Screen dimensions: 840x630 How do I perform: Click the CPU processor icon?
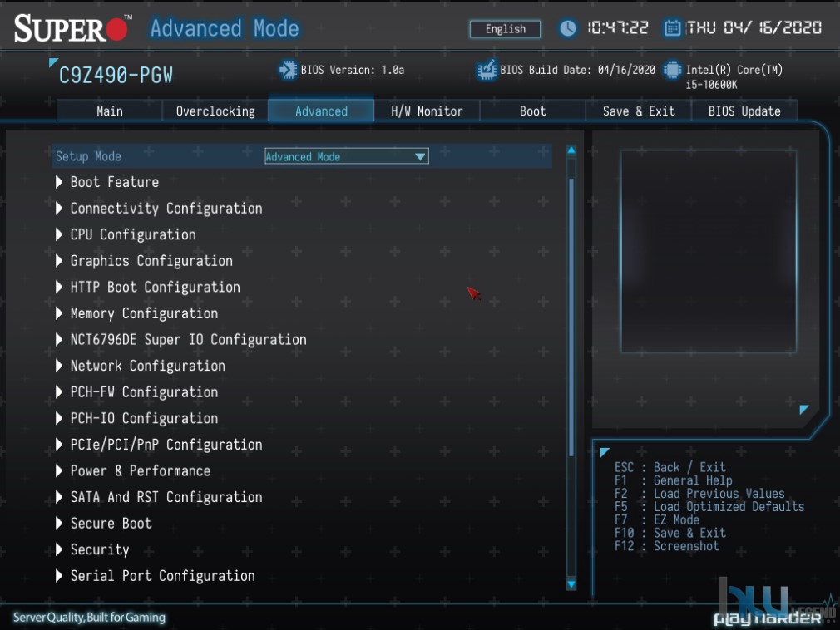[672, 70]
